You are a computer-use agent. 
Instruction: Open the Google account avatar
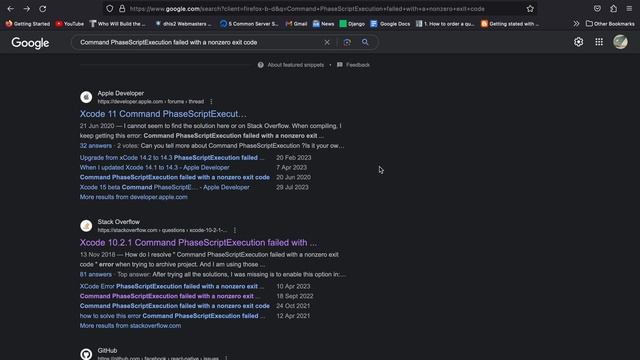pos(620,42)
